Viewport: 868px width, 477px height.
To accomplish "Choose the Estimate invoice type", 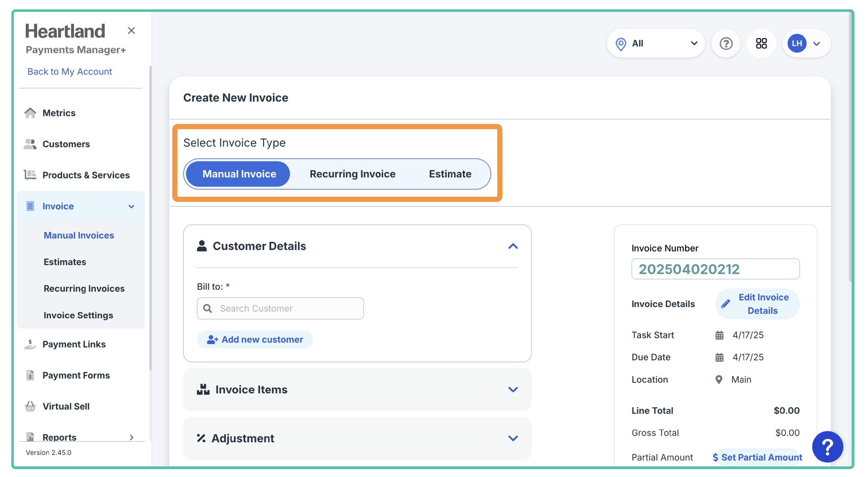I will 450,174.
